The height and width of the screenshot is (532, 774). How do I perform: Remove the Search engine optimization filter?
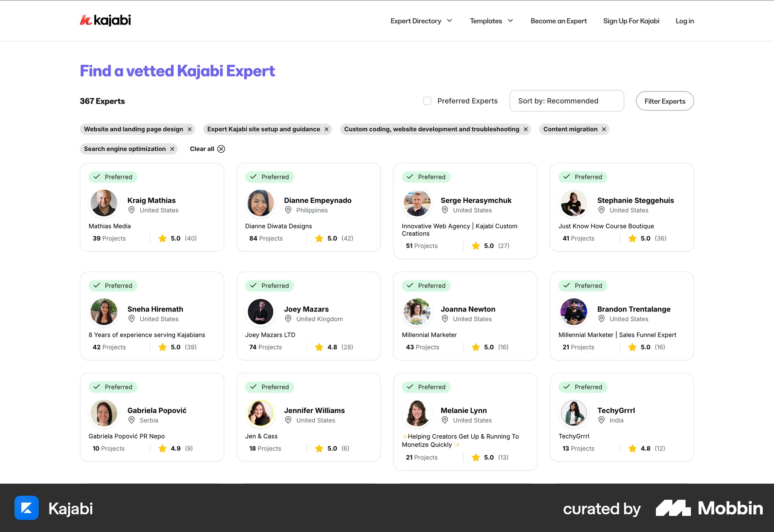click(172, 149)
